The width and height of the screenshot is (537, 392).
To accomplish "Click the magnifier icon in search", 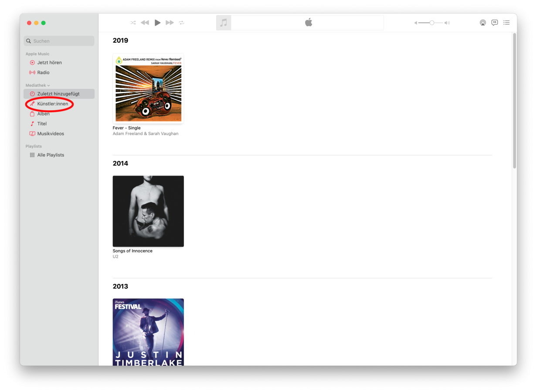I will [x=29, y=41].
